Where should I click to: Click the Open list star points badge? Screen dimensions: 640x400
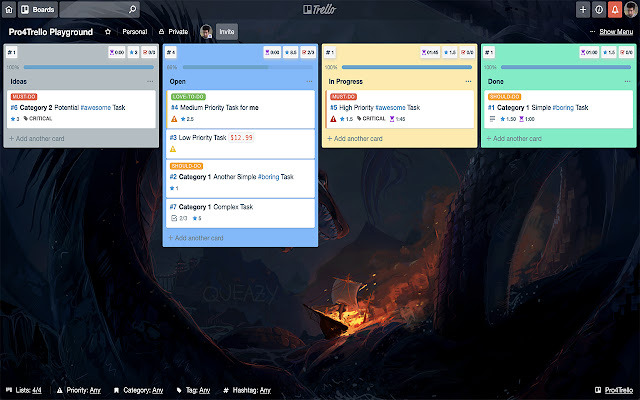[291, 52]
